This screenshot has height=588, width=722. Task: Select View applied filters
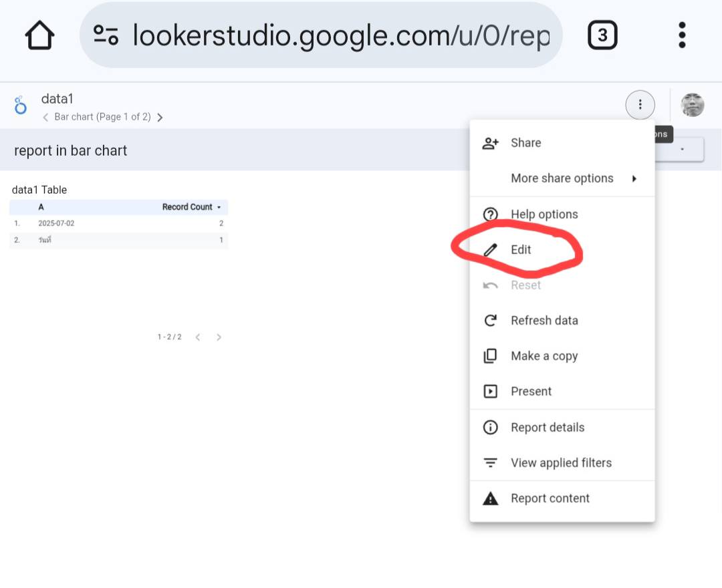tap(560, 463)
